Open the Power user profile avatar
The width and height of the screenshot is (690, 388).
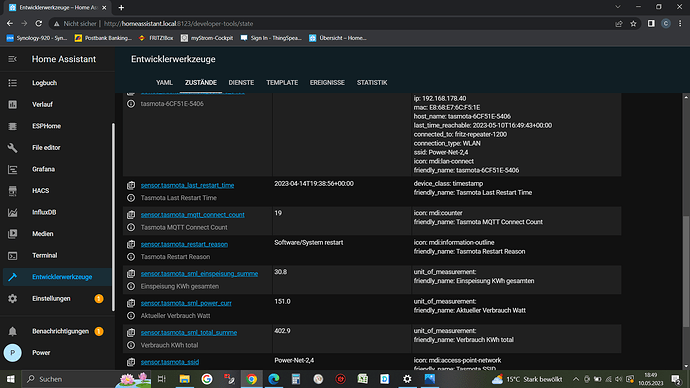click(12, 353)
